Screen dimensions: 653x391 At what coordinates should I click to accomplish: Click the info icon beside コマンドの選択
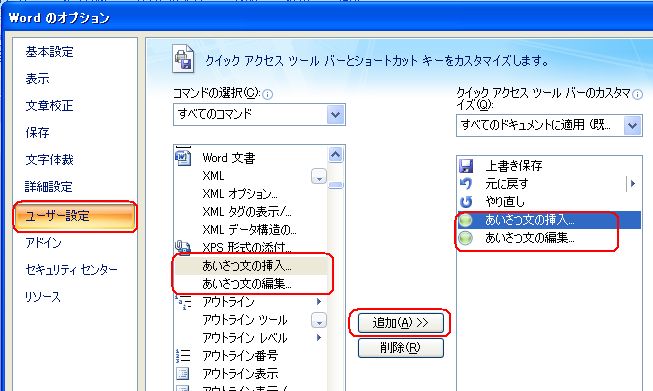(x=267, y=95)
